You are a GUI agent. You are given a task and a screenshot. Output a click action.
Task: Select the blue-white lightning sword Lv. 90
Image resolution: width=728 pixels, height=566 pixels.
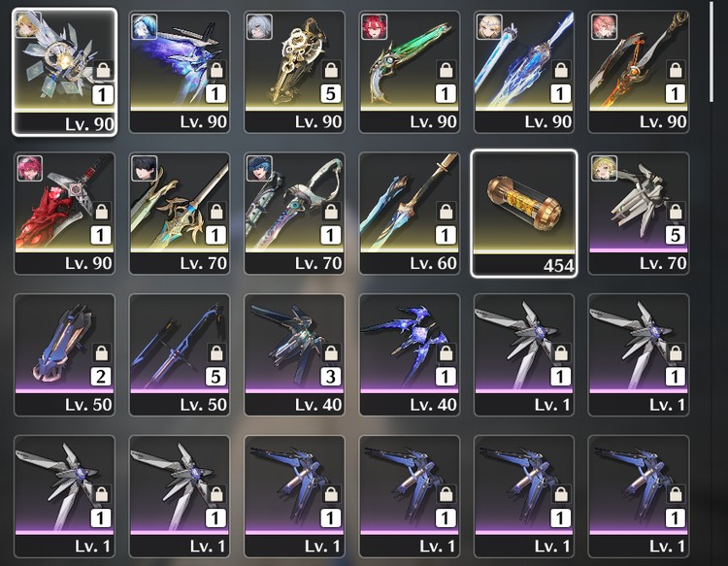(524, 72)
